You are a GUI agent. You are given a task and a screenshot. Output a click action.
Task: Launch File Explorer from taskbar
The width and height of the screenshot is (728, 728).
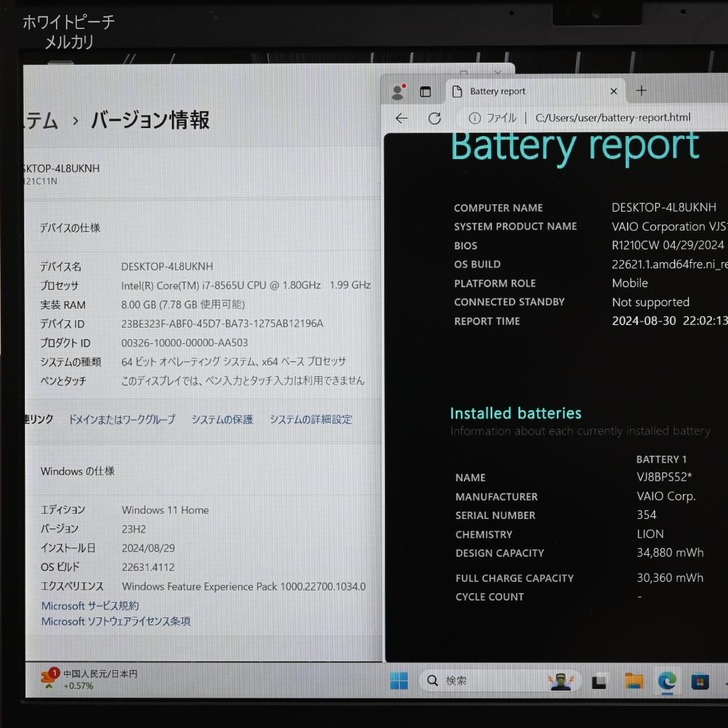pos(634,681)
